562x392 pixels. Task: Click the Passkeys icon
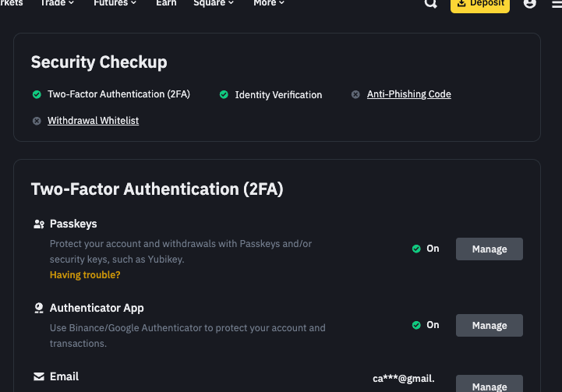tap(39, 224)
